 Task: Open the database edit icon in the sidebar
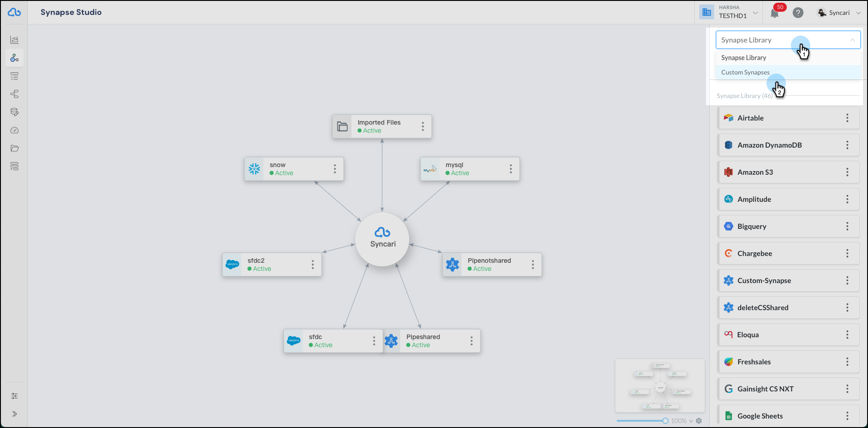(14, 112)
